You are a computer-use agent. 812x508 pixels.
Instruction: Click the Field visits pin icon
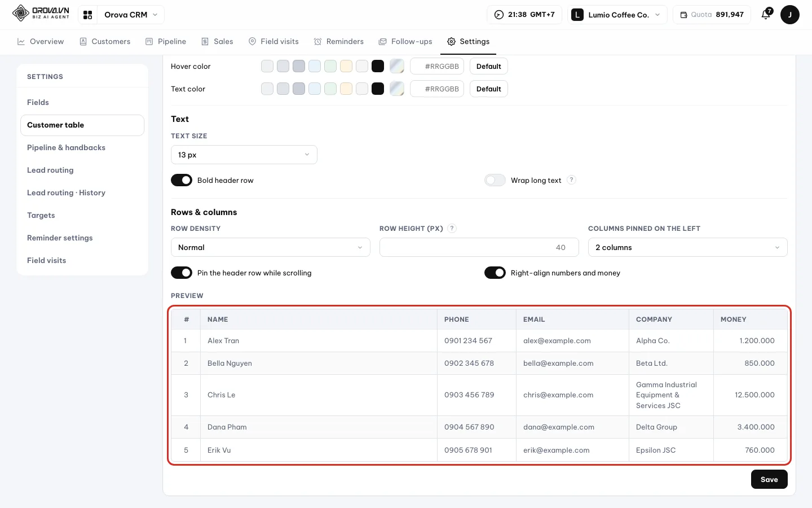[252, 41]
